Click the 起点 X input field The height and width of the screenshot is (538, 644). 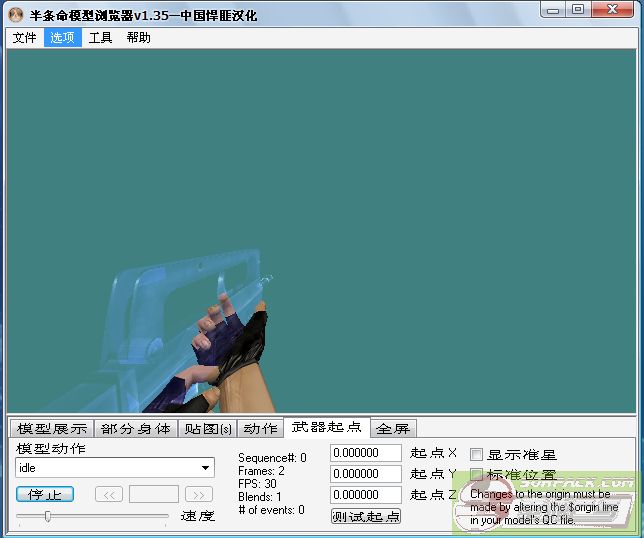point(365,453)
